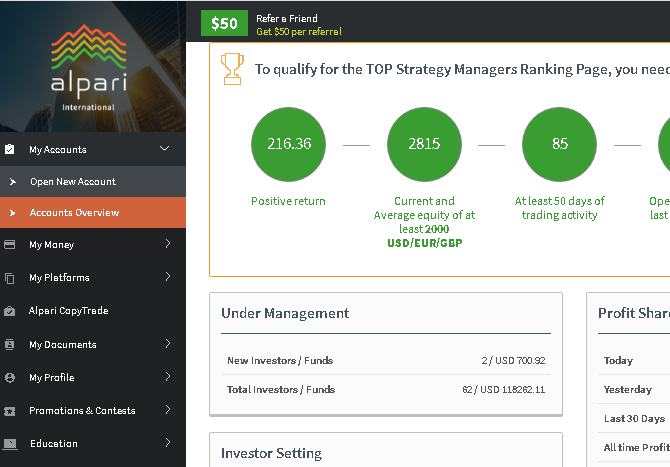Click the arrow icon beside Open New Account
Viewport: 670px width, 467px height.
pyautogui.click(x=13, y=182)
